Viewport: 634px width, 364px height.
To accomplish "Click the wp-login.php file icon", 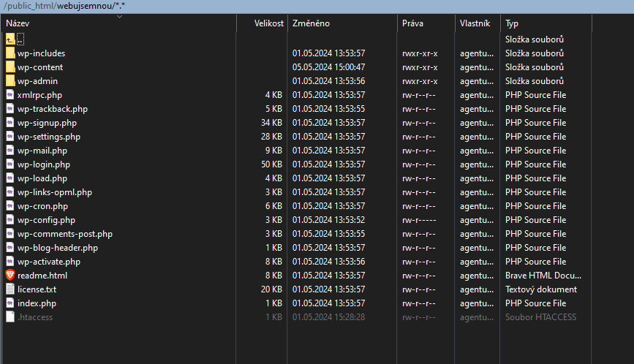I will pos(10,164).
